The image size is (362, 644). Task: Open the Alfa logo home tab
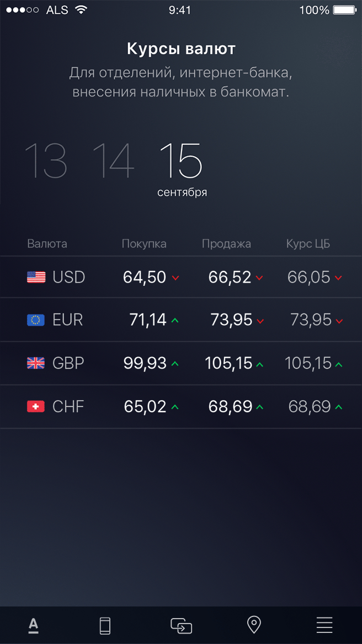click(33, 625)
